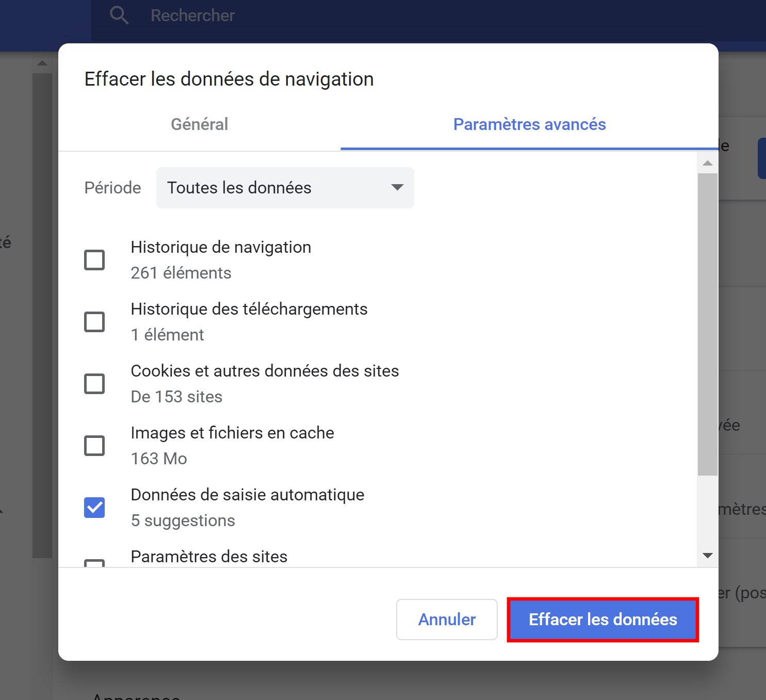This screenshot has width=766, height=700.
Task: Click the search magnifier icon
Action: (119, 15)
